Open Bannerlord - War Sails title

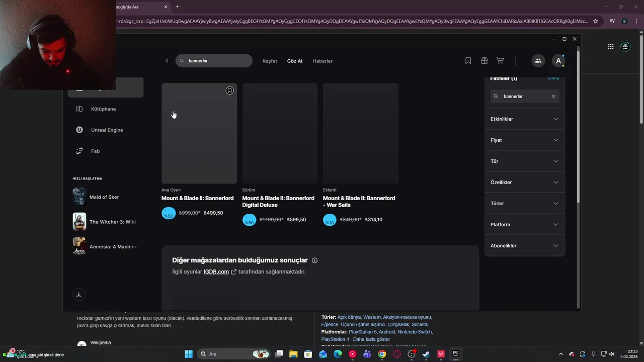click(359, 202)
